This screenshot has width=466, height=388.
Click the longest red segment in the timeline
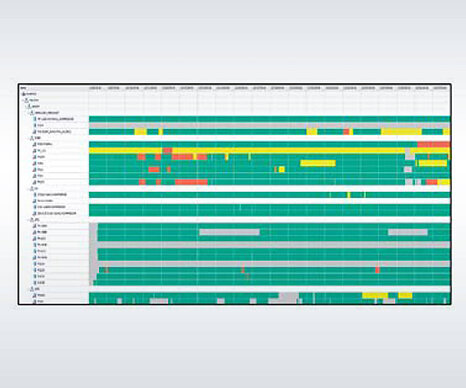click(x=191, y=182)
